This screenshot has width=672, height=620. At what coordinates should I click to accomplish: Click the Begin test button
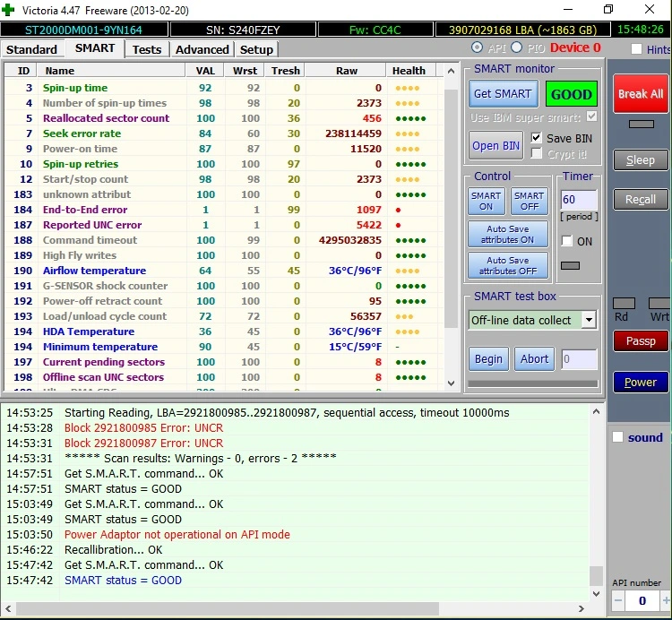(x=488, y=359)
